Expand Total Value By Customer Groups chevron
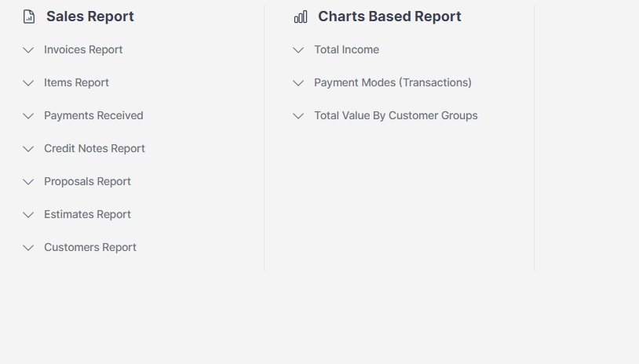This screenshot has height=364, width=639. click(298, 116)
